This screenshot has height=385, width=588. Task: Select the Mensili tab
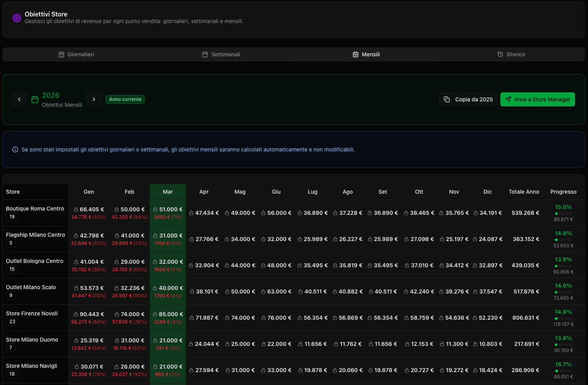click(x=366, y=54)
